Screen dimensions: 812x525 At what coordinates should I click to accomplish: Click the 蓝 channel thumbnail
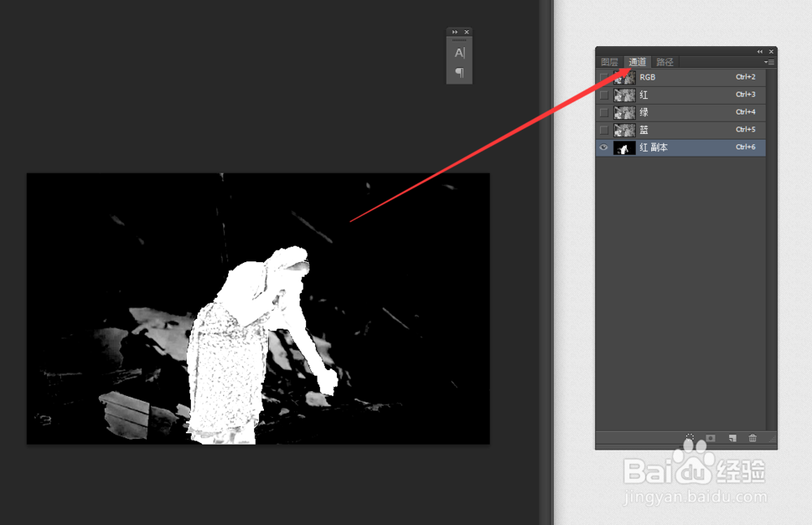point(624,131)
